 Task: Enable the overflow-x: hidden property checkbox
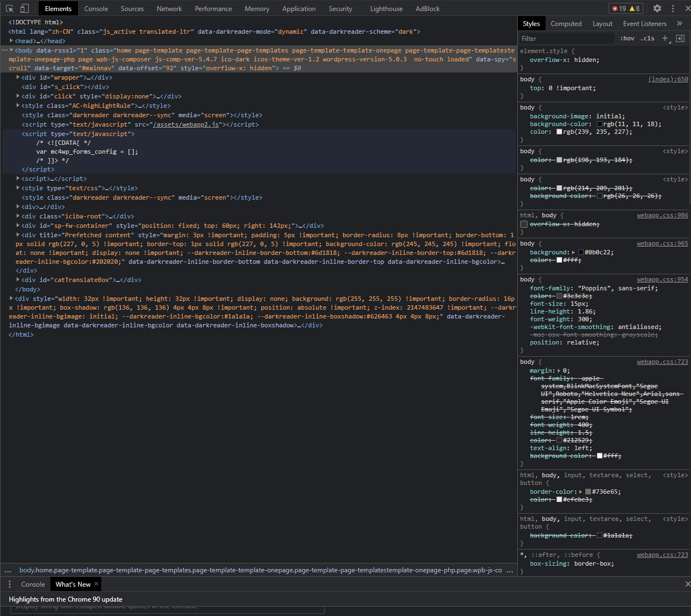524,225
